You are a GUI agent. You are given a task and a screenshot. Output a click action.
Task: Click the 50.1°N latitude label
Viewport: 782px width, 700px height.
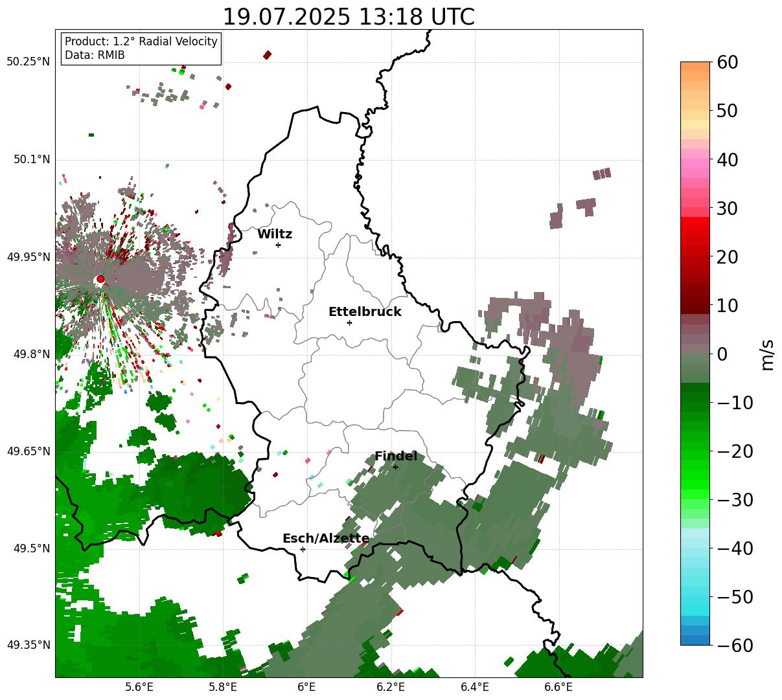pyautogui.click(x=32, y=159)
